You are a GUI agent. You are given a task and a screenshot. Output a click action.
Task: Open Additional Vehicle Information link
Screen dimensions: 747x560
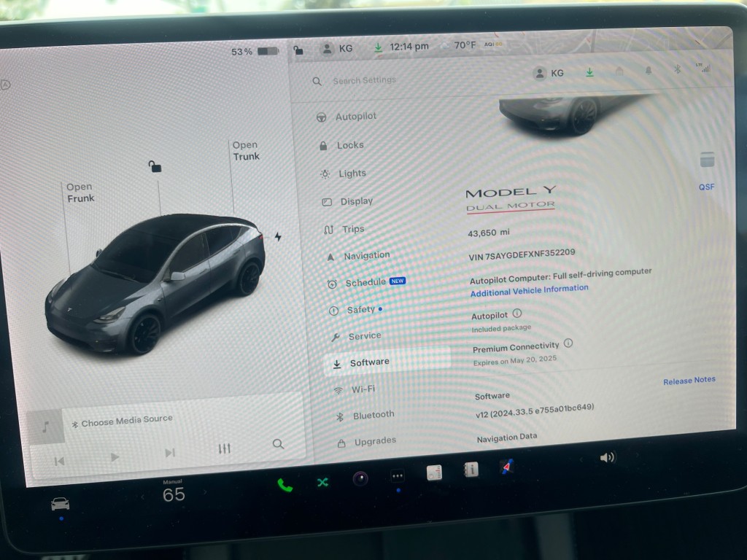(530, 290)
